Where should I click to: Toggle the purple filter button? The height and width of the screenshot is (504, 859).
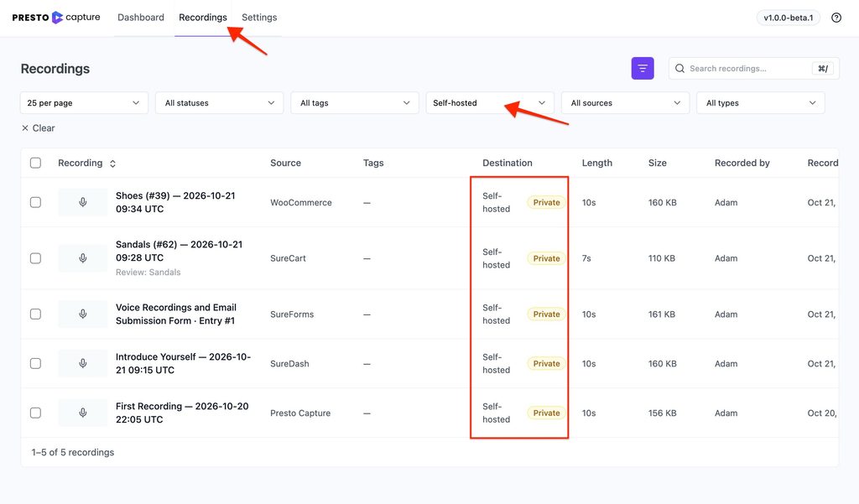click(x=643, y=69)
